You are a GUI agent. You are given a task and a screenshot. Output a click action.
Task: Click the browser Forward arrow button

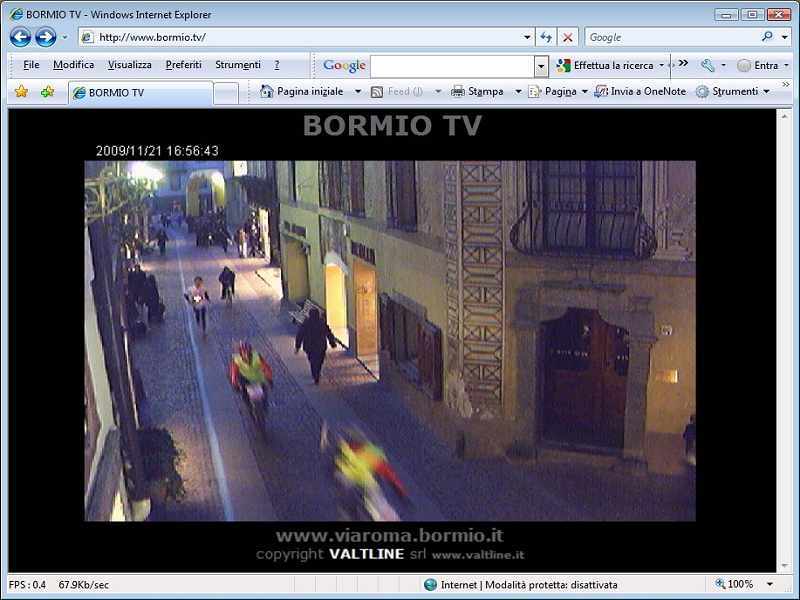(x=45, y=37)
